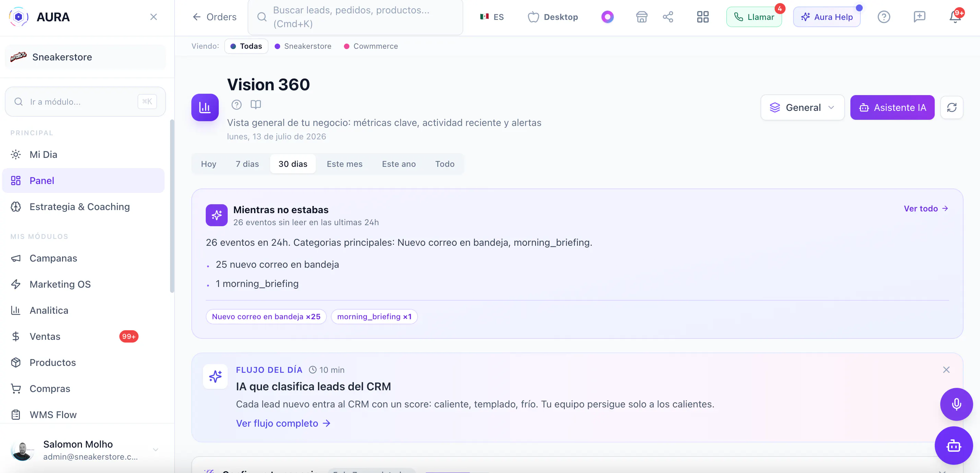Viewport: 980px width, 473px height.
Task: Select the Todo period tab
Action: pyautogui.click(x=444, y=164)
